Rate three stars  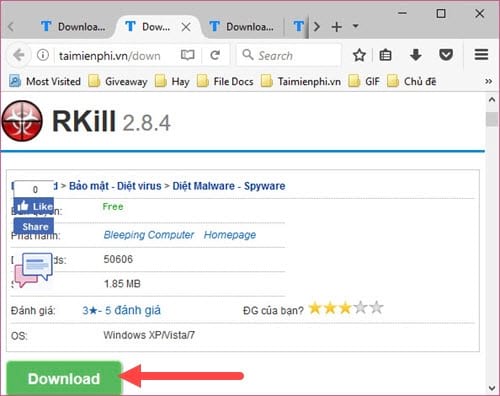click(345, 308)
